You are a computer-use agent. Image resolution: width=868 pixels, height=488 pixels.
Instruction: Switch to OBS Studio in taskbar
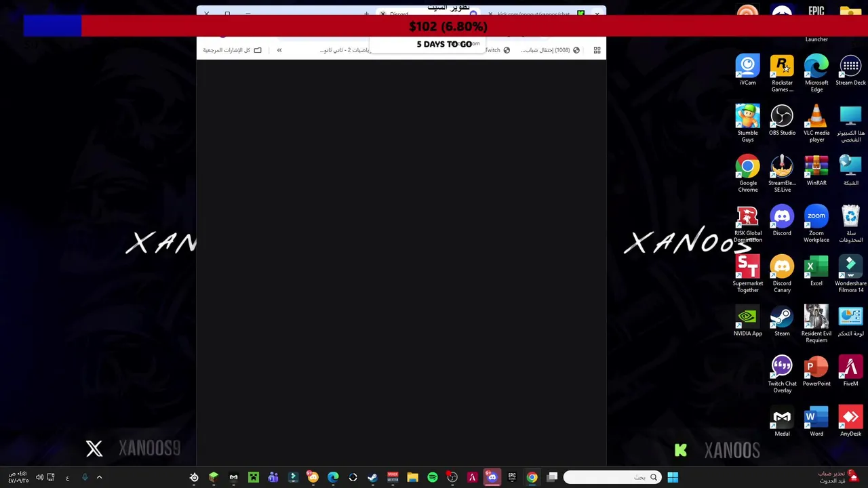[x=452, y=477]
